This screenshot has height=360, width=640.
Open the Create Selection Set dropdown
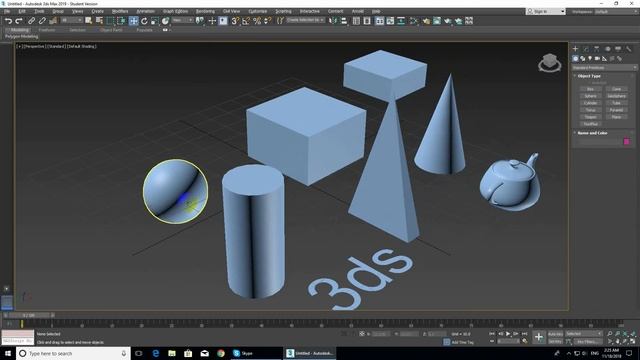[x=306, y=20]
